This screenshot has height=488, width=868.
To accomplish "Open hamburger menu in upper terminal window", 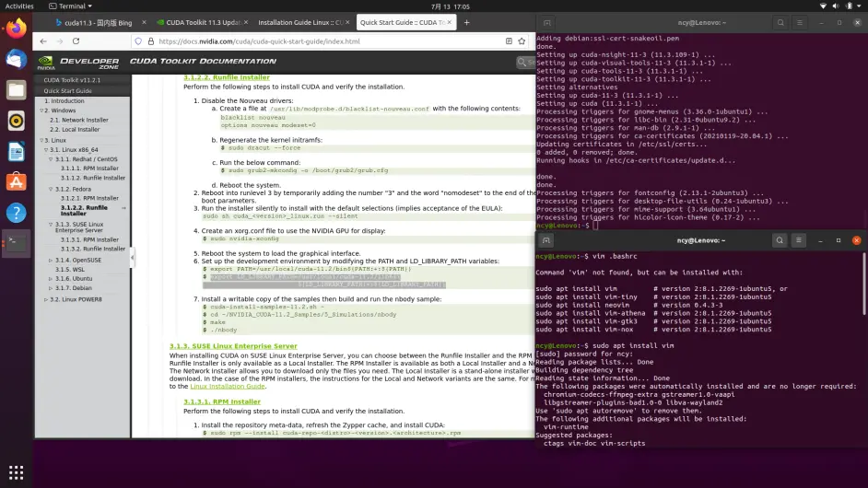I will click(x=800, y=23).
